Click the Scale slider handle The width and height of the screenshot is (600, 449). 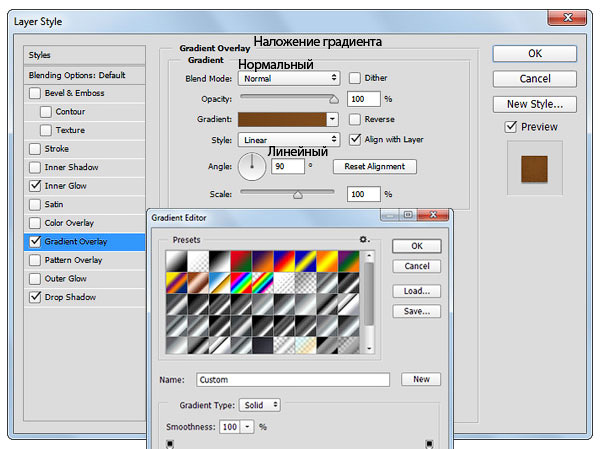tap(298, 195)
